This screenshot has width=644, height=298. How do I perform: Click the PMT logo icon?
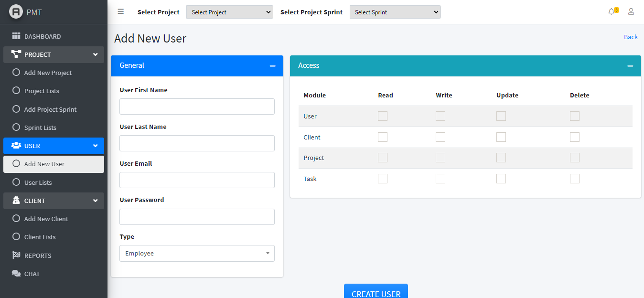16,12
